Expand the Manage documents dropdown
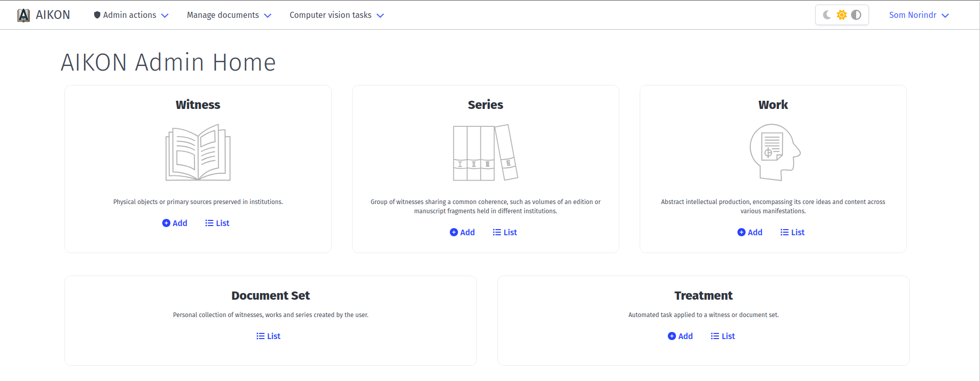This screenshot has width=980, height=381. pyautogui.click(x=228, y=15)
